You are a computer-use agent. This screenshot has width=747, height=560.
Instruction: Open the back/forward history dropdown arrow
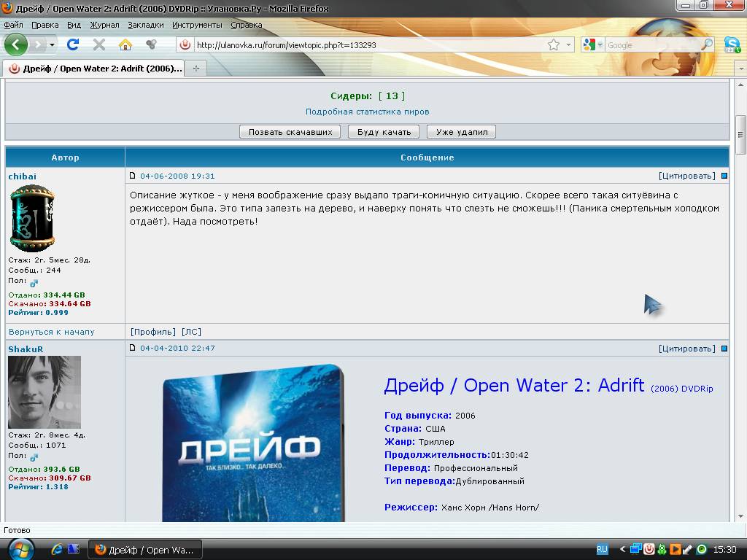point(52,44)
